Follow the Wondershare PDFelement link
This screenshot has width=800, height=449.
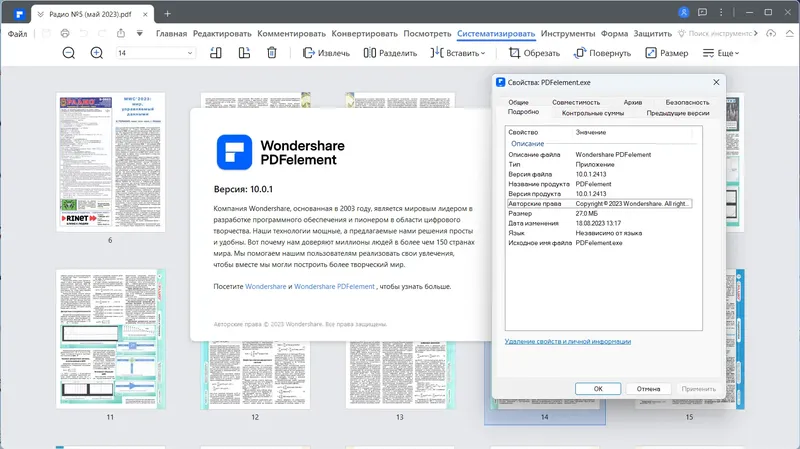point(334,287)
